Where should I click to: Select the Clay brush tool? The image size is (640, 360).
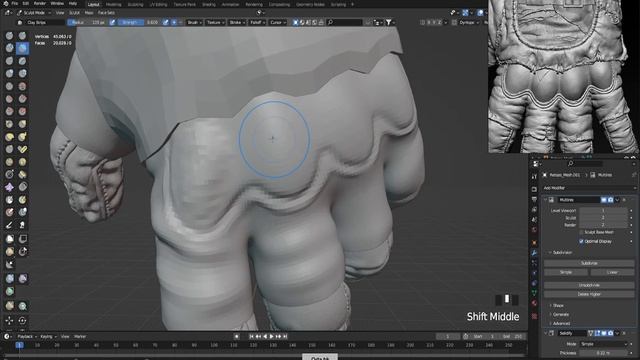point(9,48)
